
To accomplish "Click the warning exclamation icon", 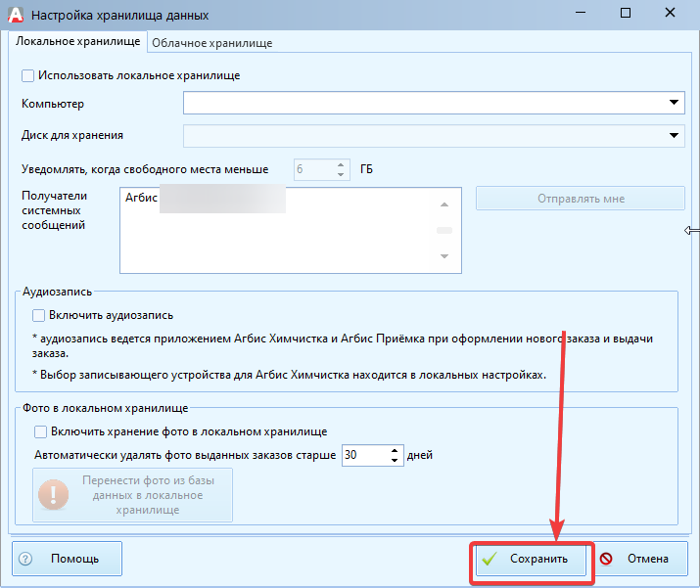I will [54, 495].
